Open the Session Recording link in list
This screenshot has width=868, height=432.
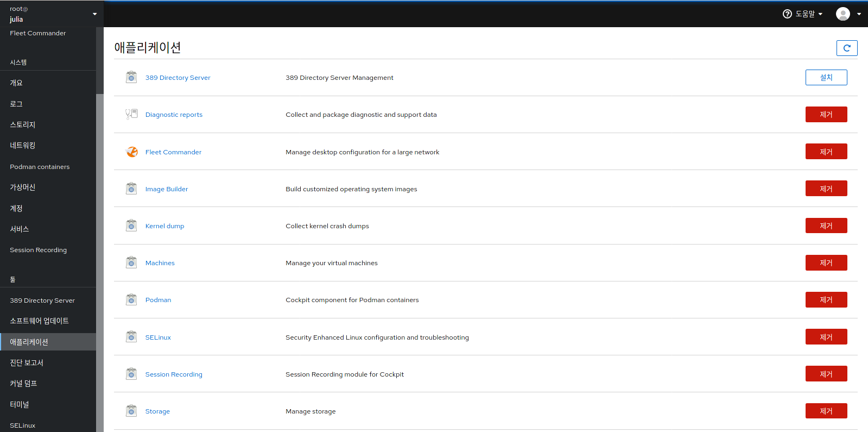pos(174,374)
